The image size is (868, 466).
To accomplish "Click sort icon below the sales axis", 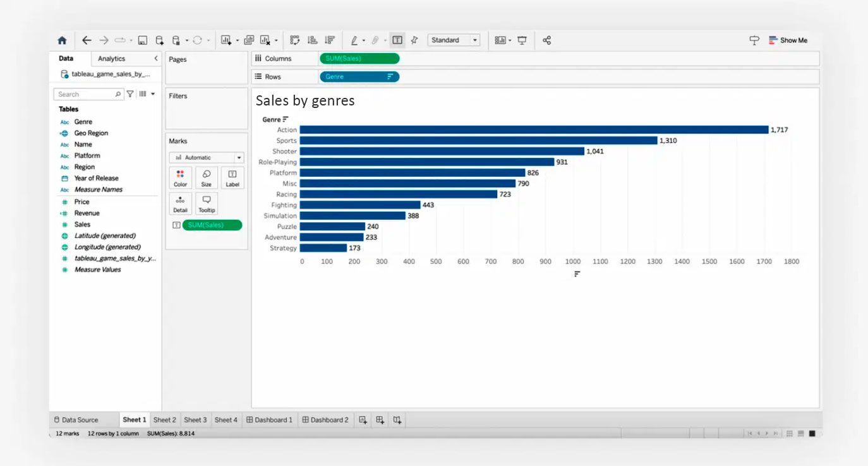I will 577,274.
